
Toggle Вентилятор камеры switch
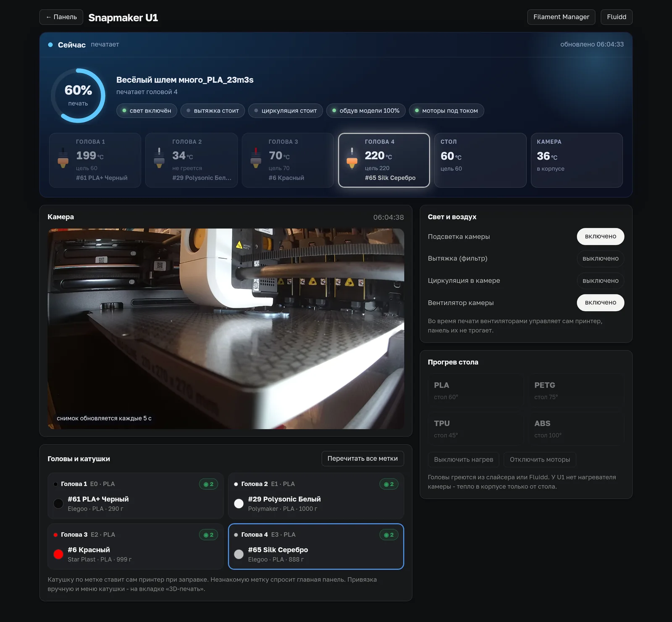(x=600, y=303)
